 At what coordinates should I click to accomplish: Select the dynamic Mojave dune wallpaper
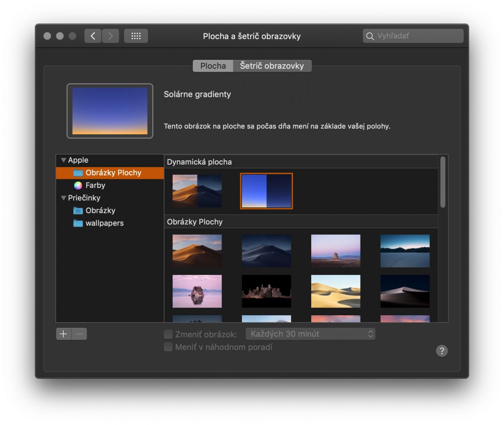[197, 191]
